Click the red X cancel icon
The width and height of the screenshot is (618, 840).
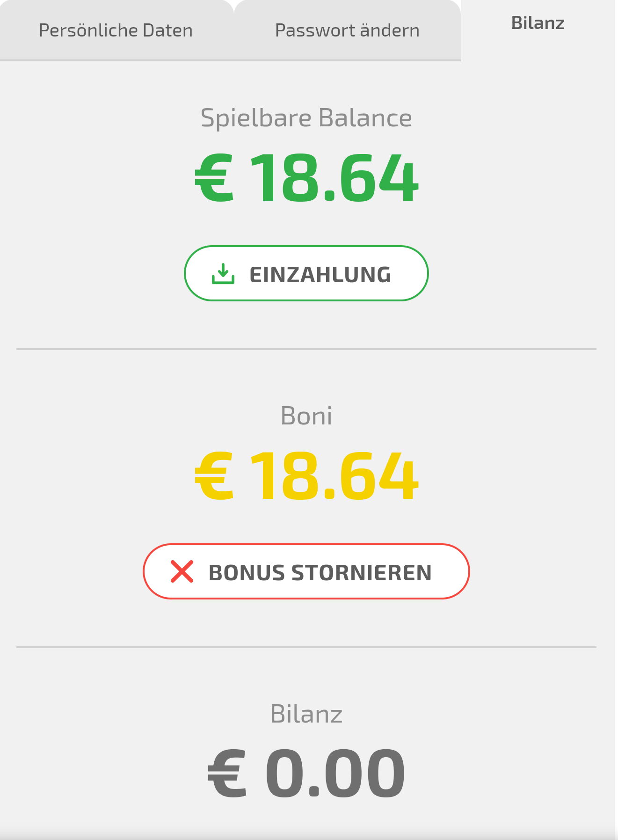pos(182,571)
